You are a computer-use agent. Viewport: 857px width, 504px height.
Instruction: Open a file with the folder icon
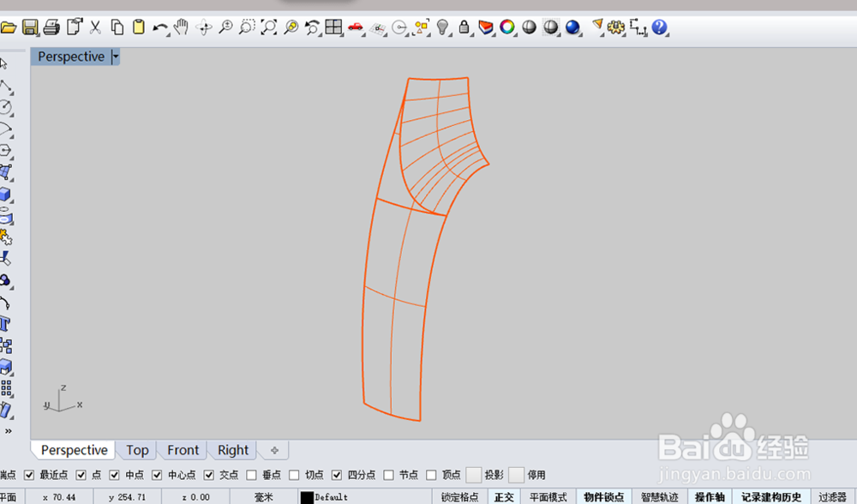(x=9, y=27)
